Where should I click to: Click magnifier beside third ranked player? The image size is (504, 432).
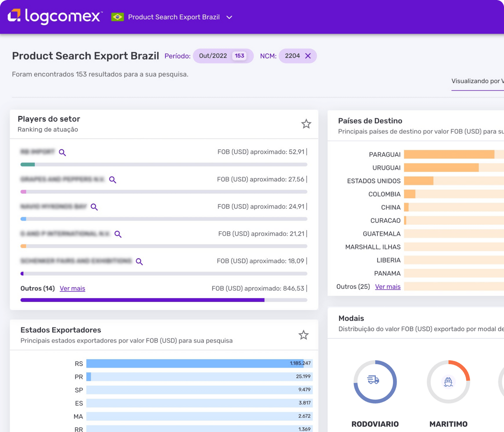pos(94,207)
